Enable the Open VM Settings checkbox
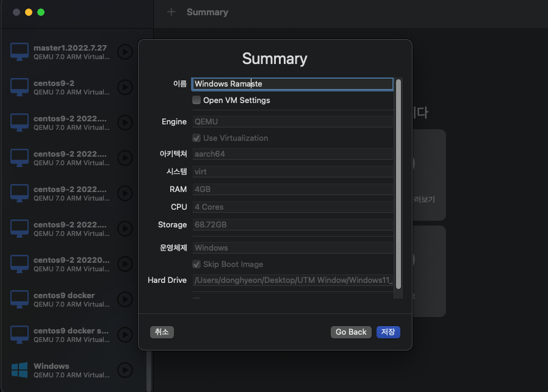 tap(196, 100)
